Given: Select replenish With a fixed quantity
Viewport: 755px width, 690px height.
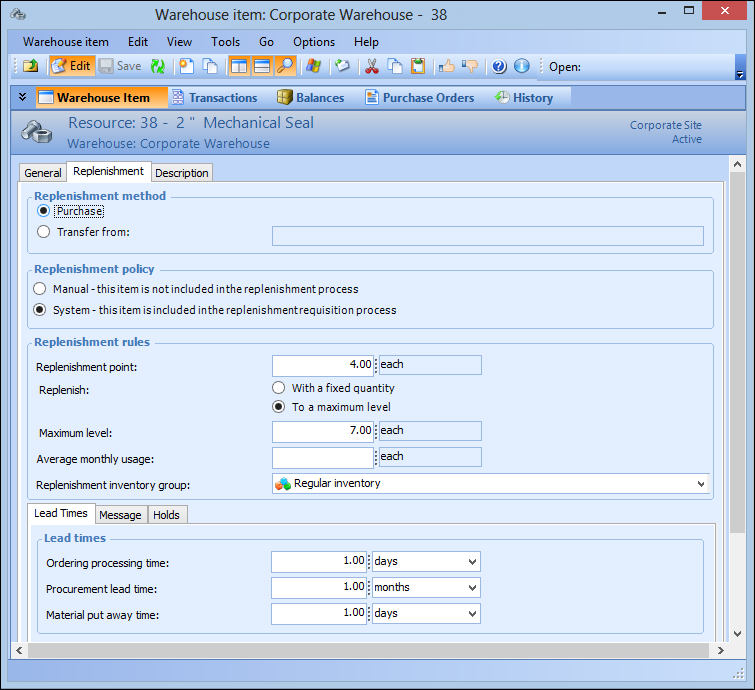Looking at the screenshot, I should point(279,388).
